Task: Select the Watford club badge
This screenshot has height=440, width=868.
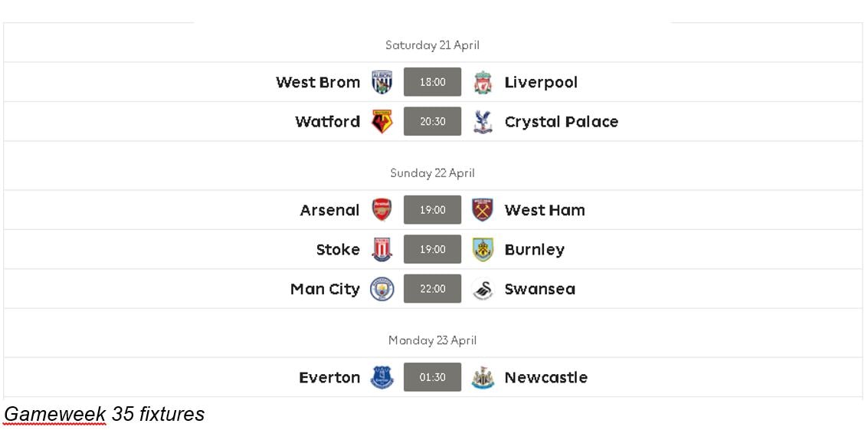Action: (x=382, y=121)
